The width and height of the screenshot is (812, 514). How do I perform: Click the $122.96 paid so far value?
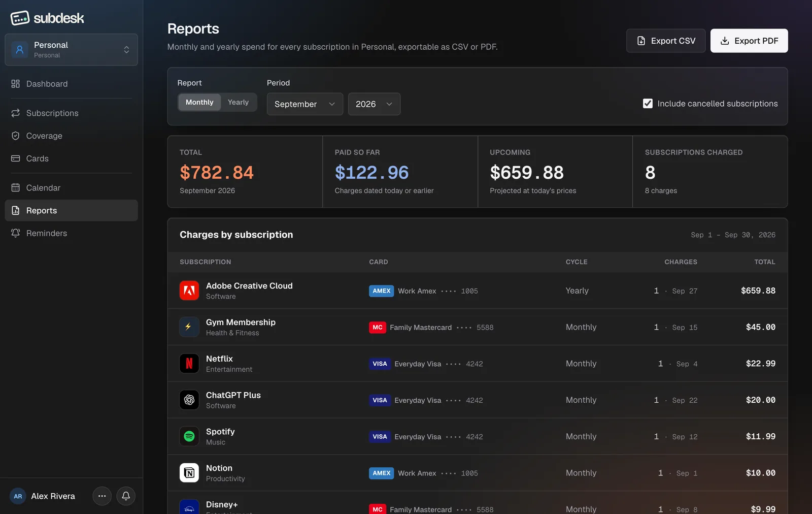pyautogui.click(x=371, y=173)
